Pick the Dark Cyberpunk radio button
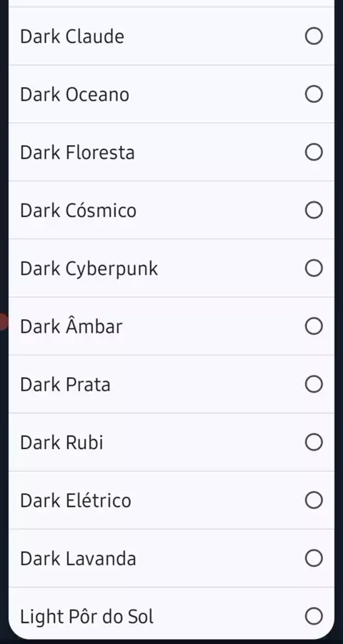 pyautogui.click(x=314, y=268)
